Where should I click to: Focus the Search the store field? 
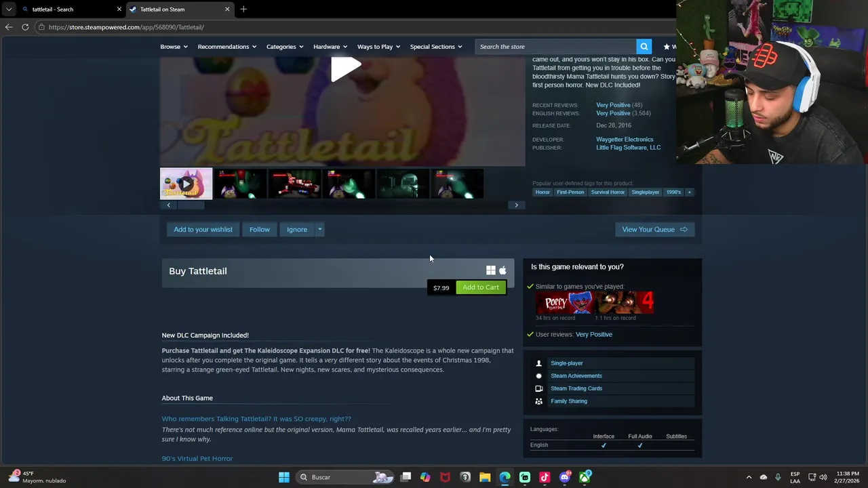click(x=556, y=47)
